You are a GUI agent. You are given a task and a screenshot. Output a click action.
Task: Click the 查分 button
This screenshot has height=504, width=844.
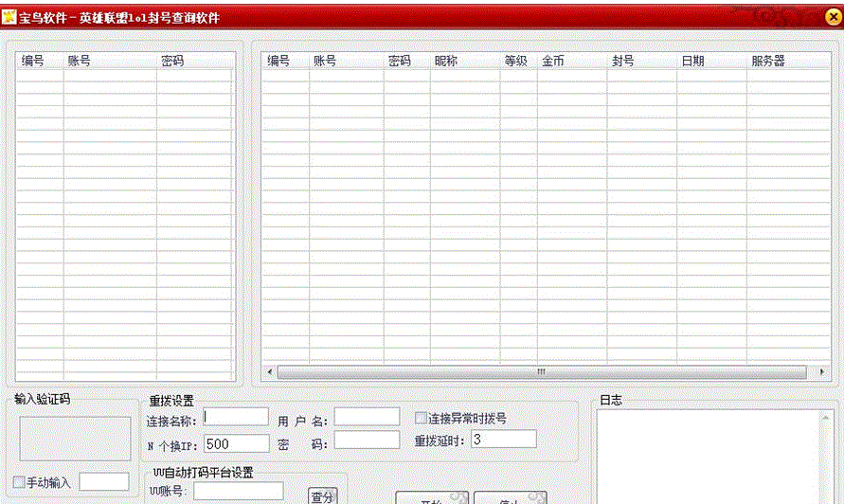pos(322,495)
